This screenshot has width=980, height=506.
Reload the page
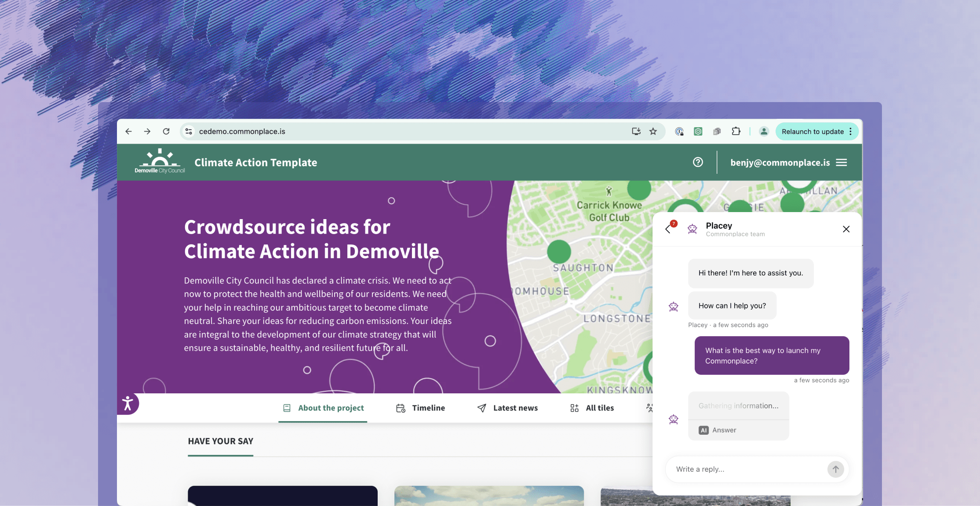coord(166,132)
